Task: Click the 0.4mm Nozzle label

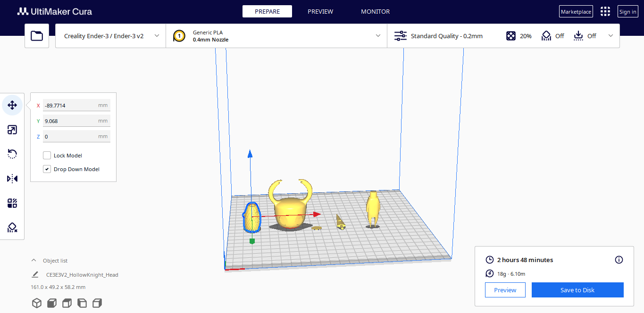Action: [x=210, y=40]
